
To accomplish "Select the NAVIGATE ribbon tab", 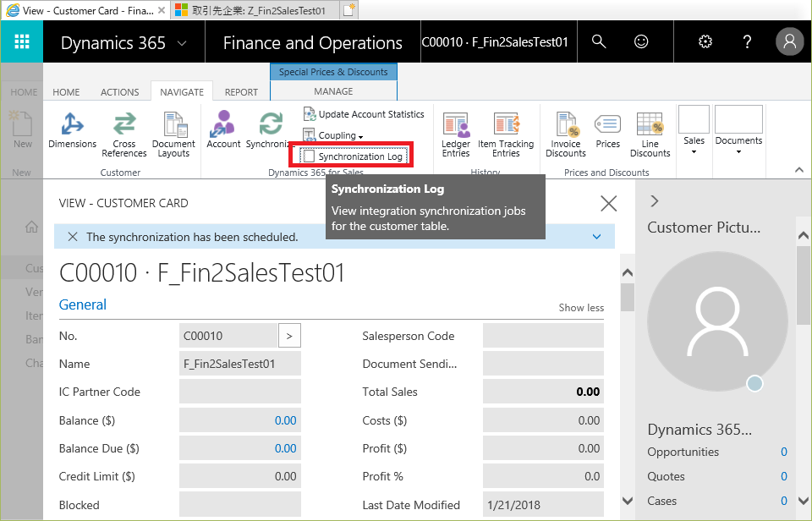I will pos(182,91).
